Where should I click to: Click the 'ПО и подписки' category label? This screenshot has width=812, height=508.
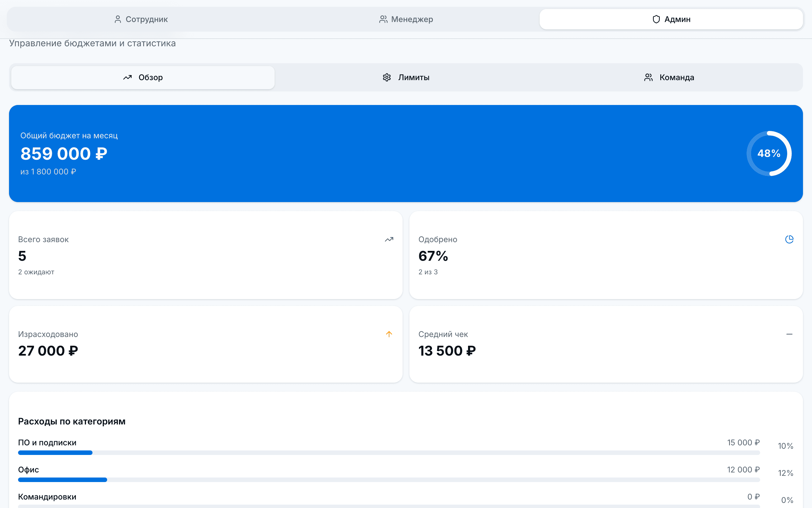click(x=47, y=443)
